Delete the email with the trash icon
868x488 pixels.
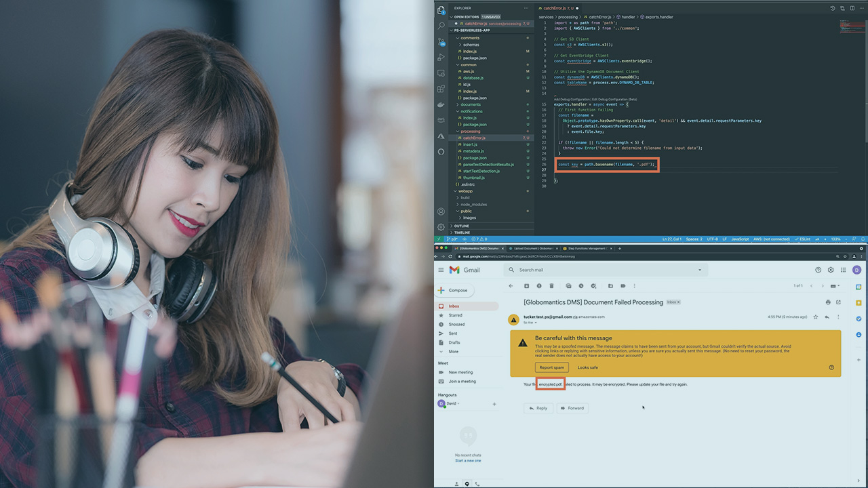point(551,286)
